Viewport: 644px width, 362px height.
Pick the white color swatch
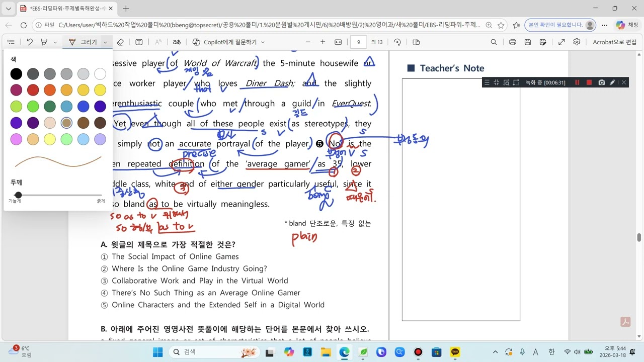coord(100,74)
